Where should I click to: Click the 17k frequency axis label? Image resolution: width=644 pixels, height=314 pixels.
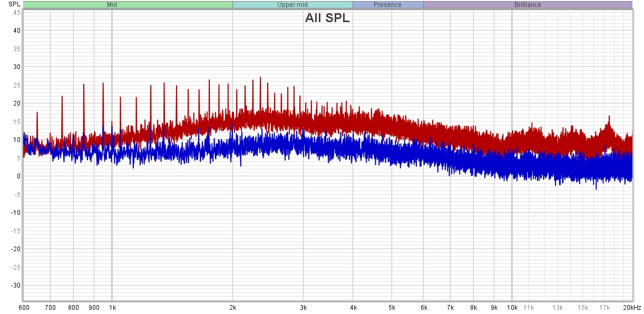pos(604,307)
